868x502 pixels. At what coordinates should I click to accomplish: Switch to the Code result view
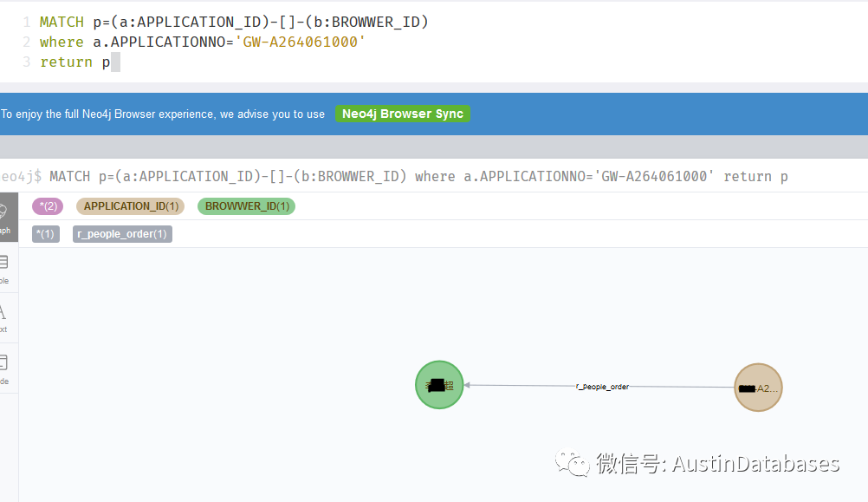click(4, 368)
